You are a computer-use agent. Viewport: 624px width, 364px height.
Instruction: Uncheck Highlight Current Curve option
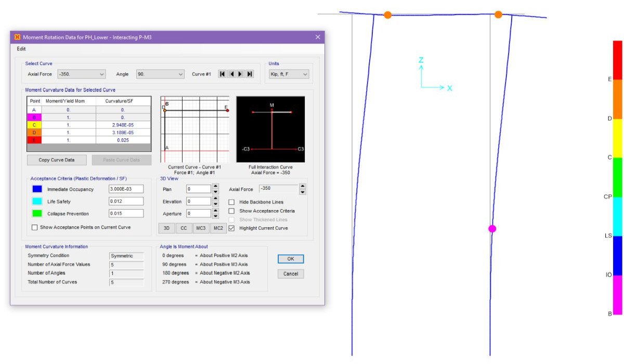(231, 228)
